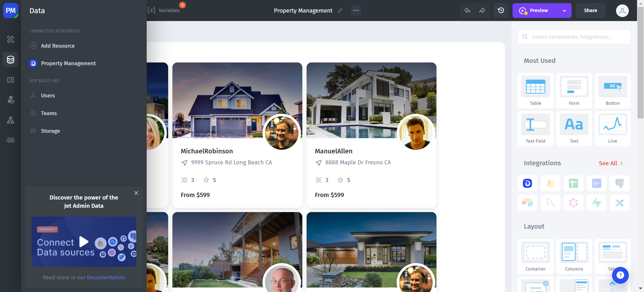
Task: Click the star rating icon on ManuelAllen card
Action: [x=340, y=180]
